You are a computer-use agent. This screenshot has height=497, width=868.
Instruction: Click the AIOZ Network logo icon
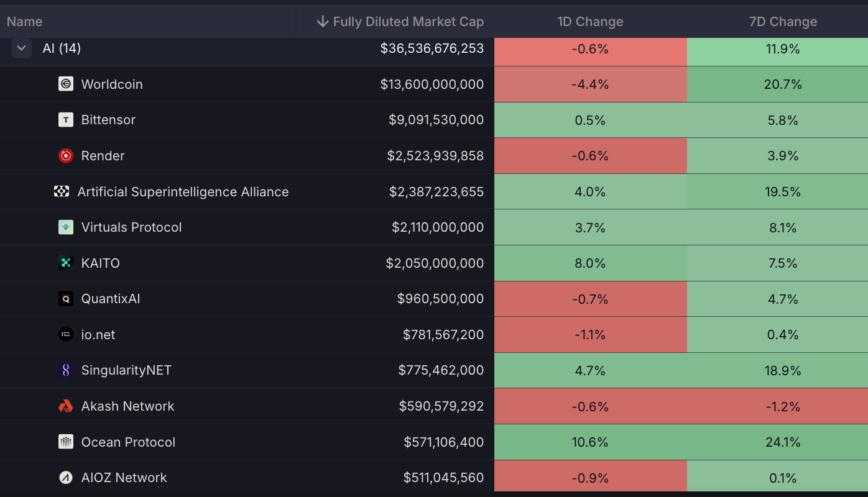coord(66,478)
